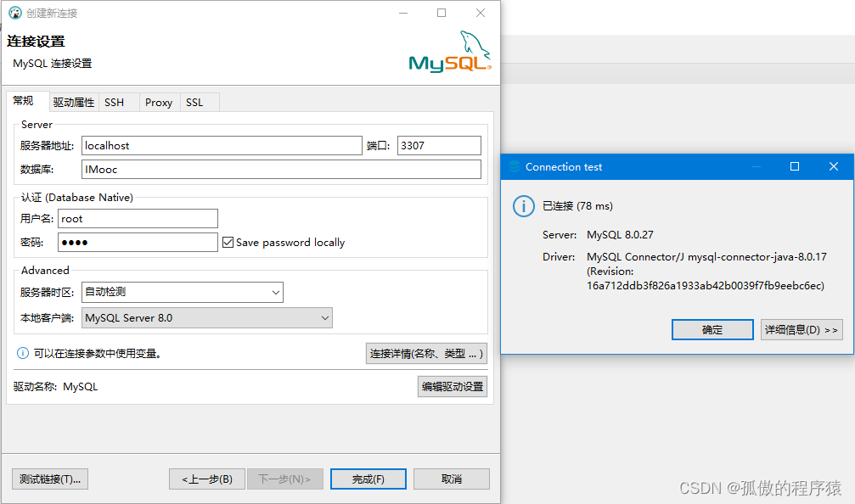Switch to the 驱动属性 tab

tap(74, 103)
